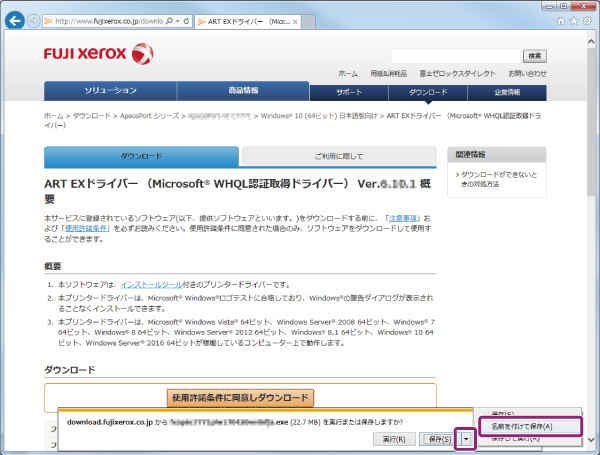Click the browser Forward arrow button
Image resolution: width=600 pixels, height=455 pixels.
pyautogui.click(x=33, y=20)
